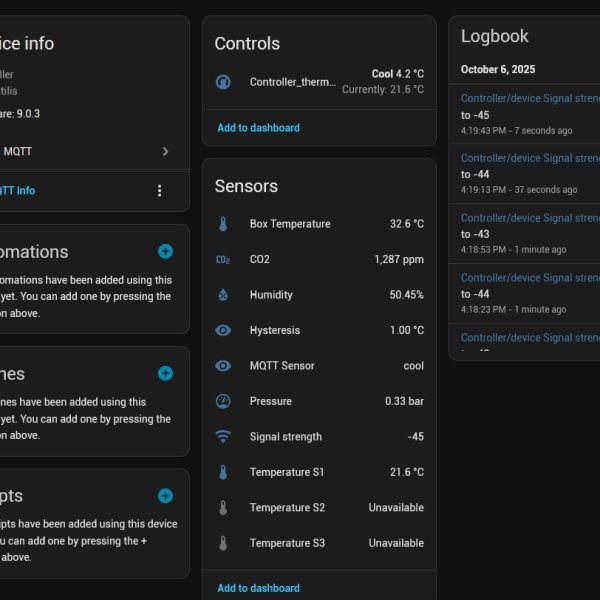Viewport: 600px width, 600px height.
Task: Click Add to dashboard under Controls
Action: pyautogui.click(x=259, y=128)
